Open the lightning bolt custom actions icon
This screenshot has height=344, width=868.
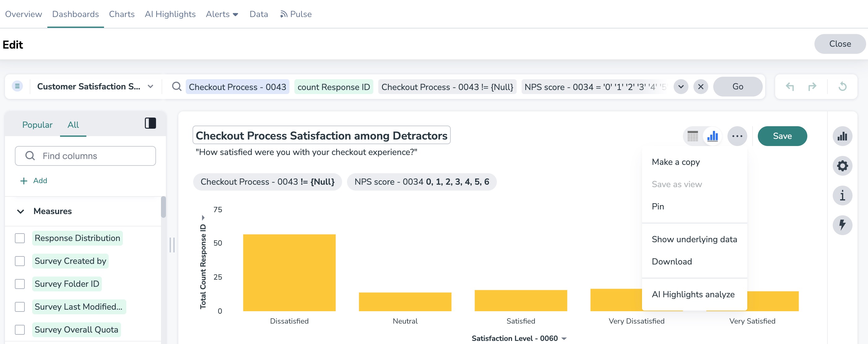[x=842, y=225]
